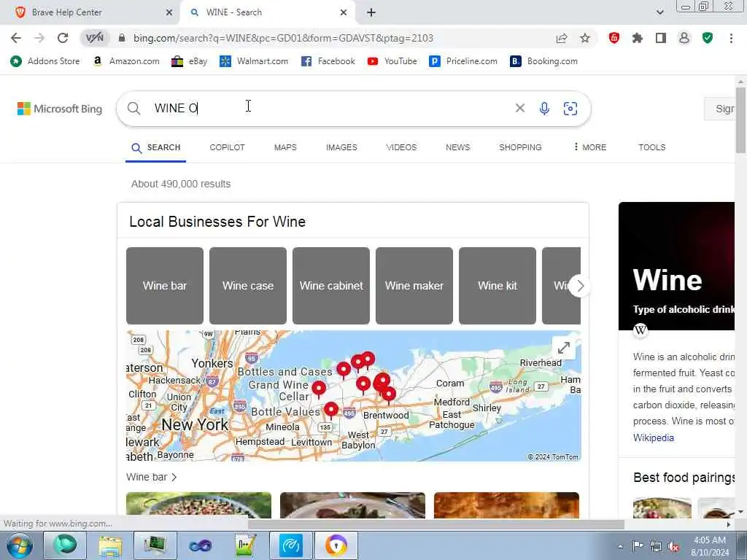The height and width of the screenshot is (560, 747).
Task: Open Priceline.com bookmark
Action: click(x=463, y=61)
